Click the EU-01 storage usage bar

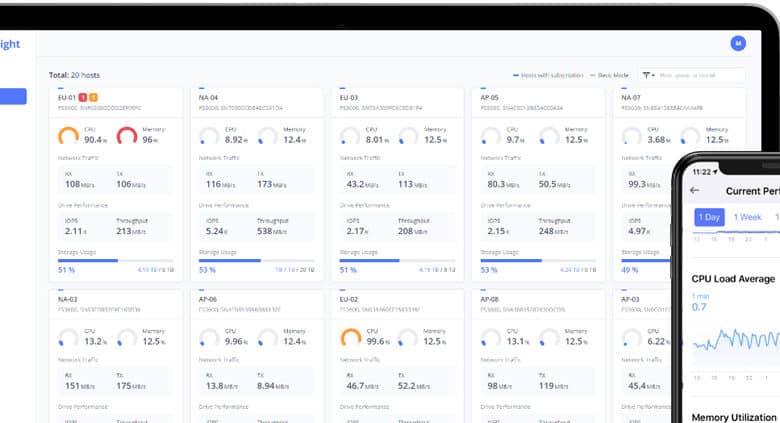coord(115,260)
